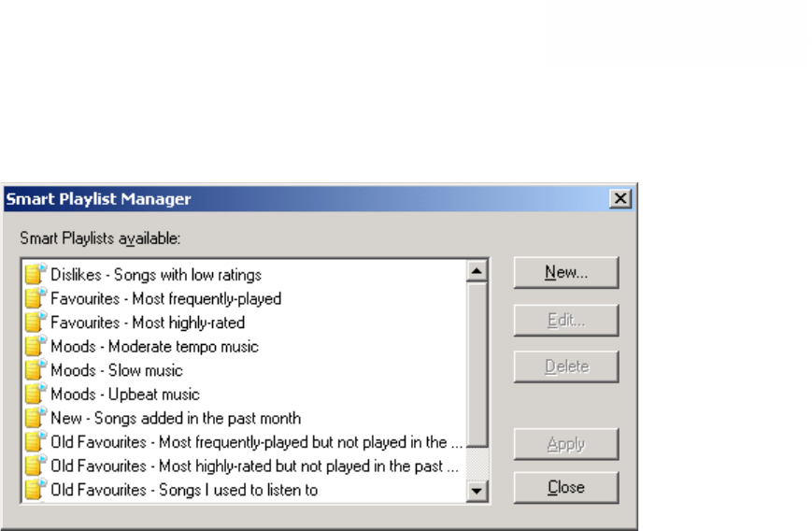Click icon beside New - Songs added entry
This screenshot has width=812, height=531.
tap(36, 417)
